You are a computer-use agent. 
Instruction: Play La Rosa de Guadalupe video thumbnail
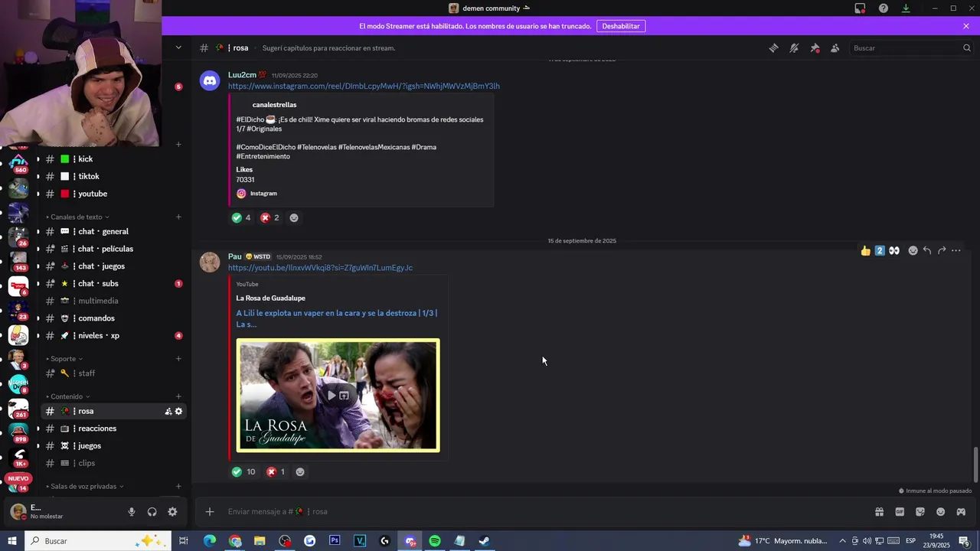coord(338,396)
